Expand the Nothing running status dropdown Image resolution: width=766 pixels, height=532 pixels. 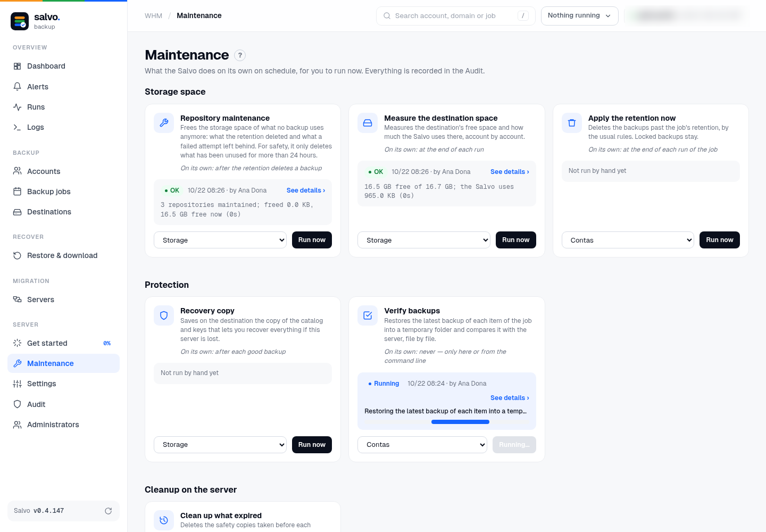pos(579,16)
